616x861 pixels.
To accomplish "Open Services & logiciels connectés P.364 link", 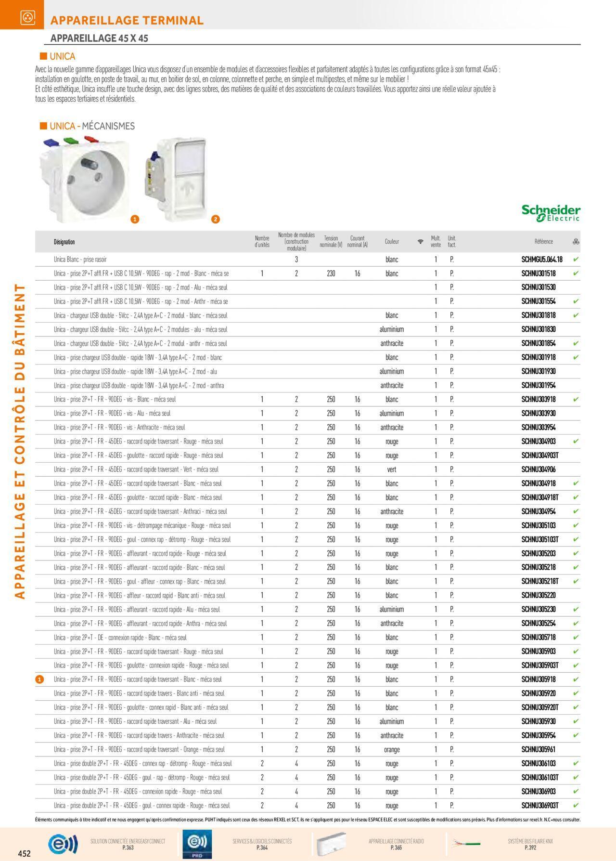I will pyautogui.click(x=262, y=844).
